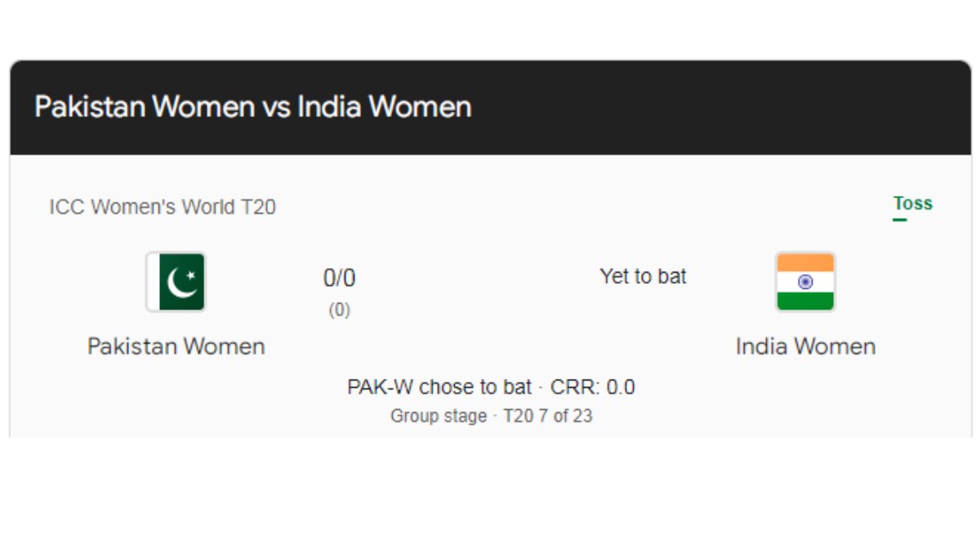
Task: Click the green stripe of India's flag
Action: [805, 300]
